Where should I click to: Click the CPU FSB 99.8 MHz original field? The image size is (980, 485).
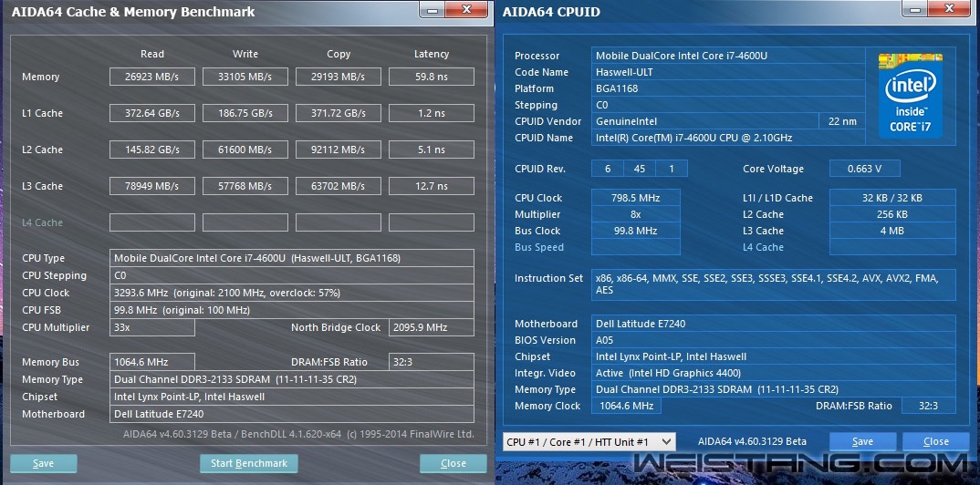pos(291,310)
